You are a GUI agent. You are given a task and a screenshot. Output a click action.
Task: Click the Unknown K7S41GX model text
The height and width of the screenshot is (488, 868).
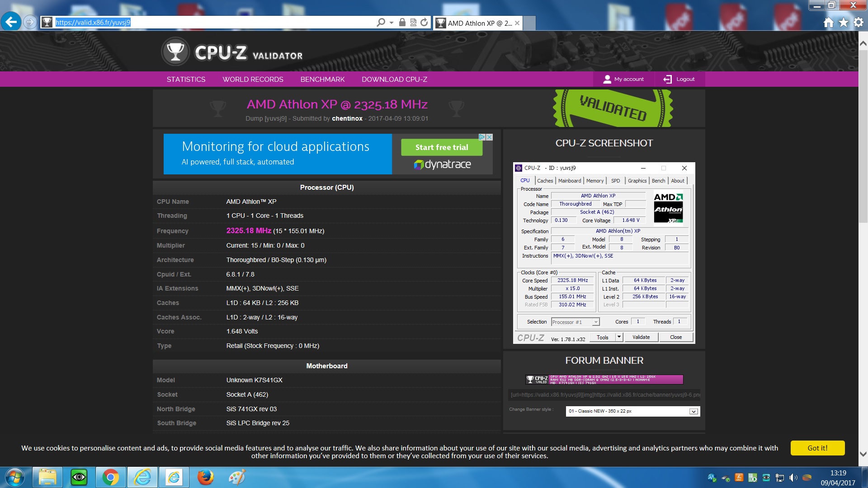254,380
